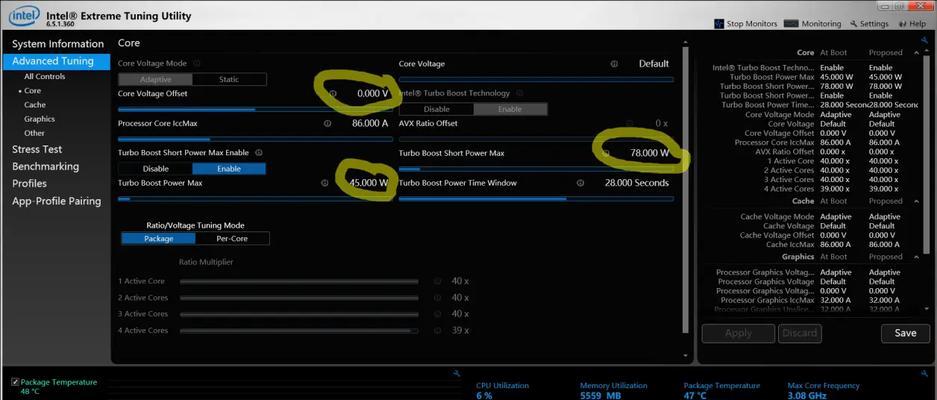Screen dimensions: 937x400
Task: Click the Turbo Boost Power Time Window slider
Action: [536, 199]
